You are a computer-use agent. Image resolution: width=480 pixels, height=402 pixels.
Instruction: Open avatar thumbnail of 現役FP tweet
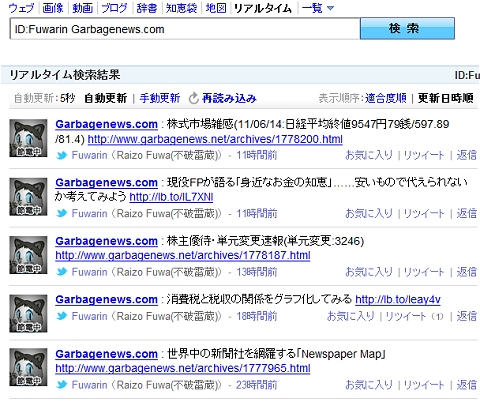tap(28, 197)
